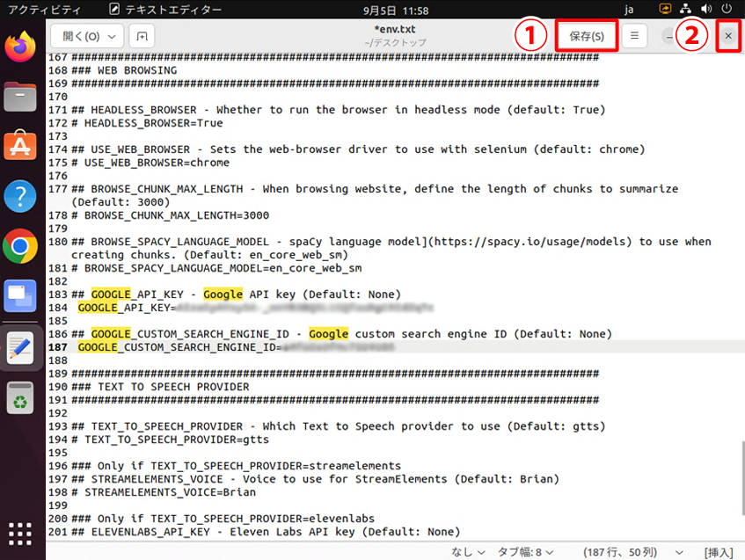Image resolution: width=745 pixels, height=560 pixels.
Task: Open the Trash from the dock
Action: pyautogui.click(x=20, y=400)
